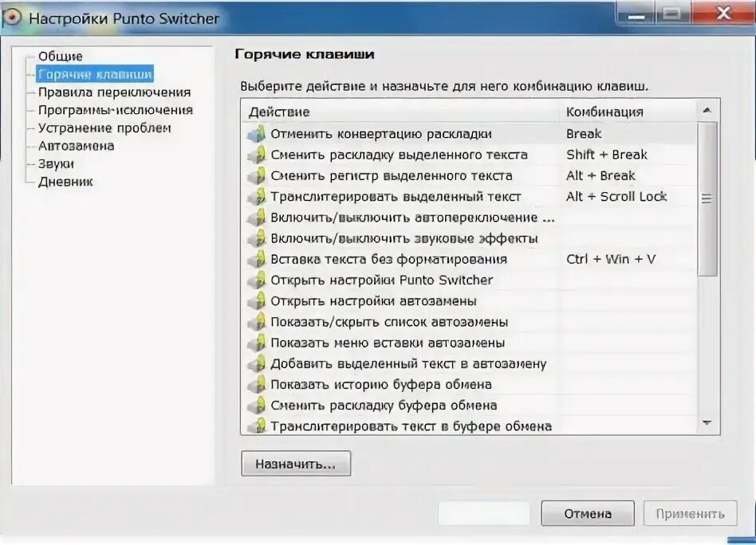Click icon beside "Открыть настройки Punto Switcher"
Viewport: 756px width, 545px height.
[257, 280]
